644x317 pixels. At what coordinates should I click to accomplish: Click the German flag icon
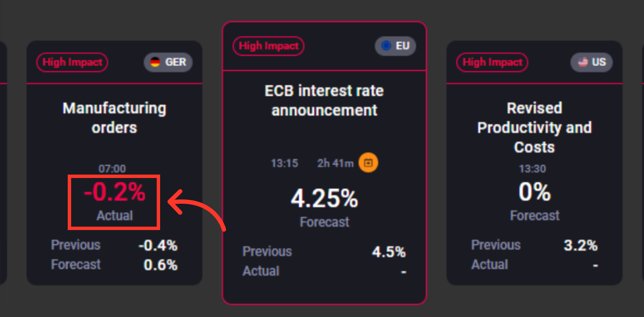click(x=155, y=62)
